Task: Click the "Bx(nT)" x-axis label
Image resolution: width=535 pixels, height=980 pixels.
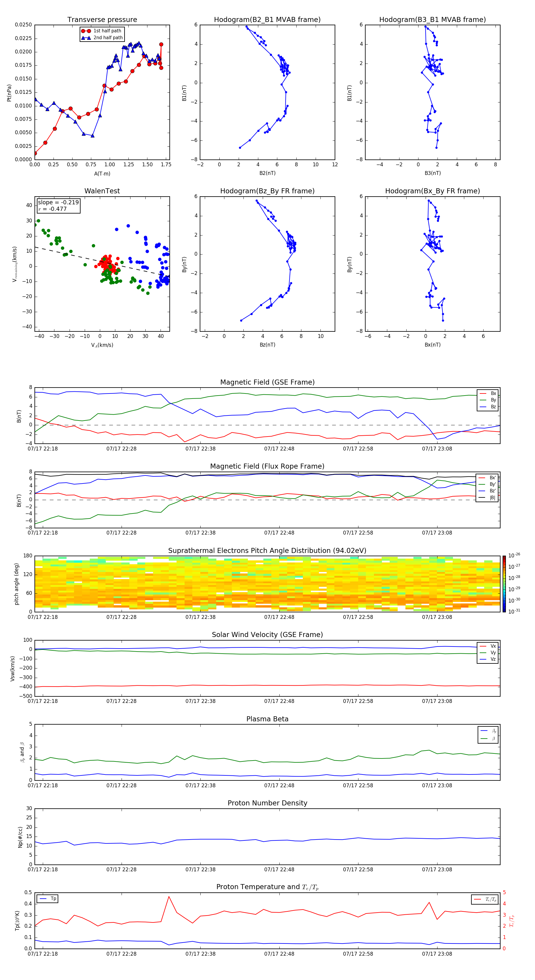Action: tap(432, 345)
